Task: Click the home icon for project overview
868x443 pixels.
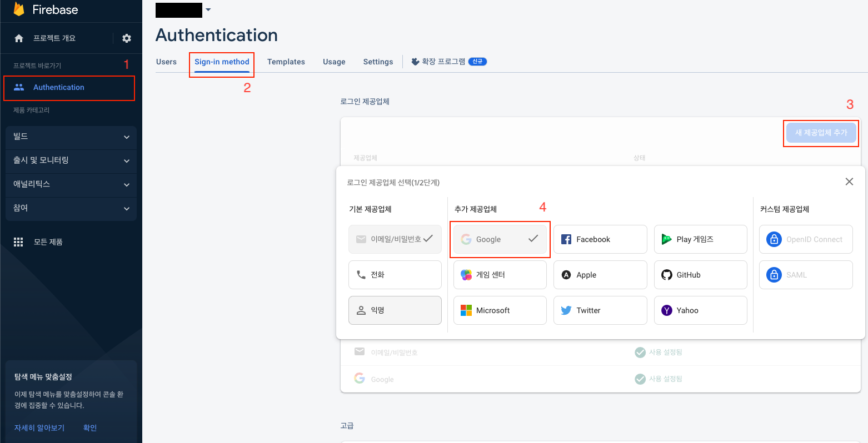Action: tap(19, 38)
